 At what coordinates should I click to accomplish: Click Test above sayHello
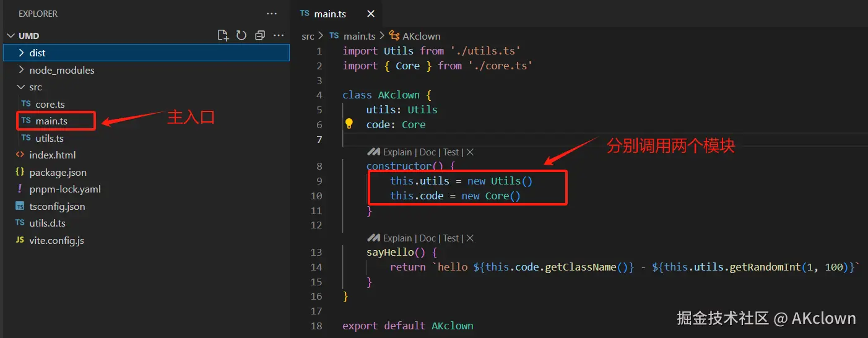pyautogui.click(x=451, y=238)
